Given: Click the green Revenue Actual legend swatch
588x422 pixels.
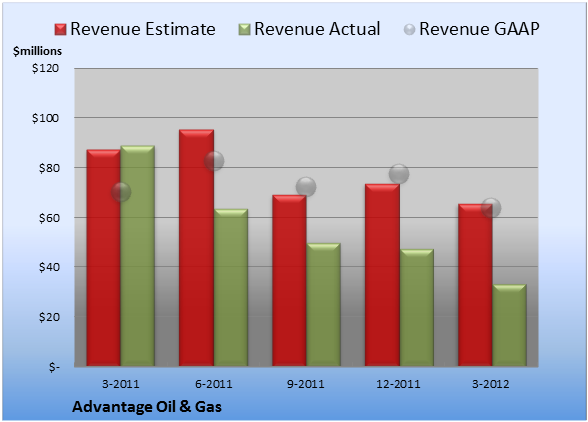Looking at the screenshot, I should pos(244,30).
